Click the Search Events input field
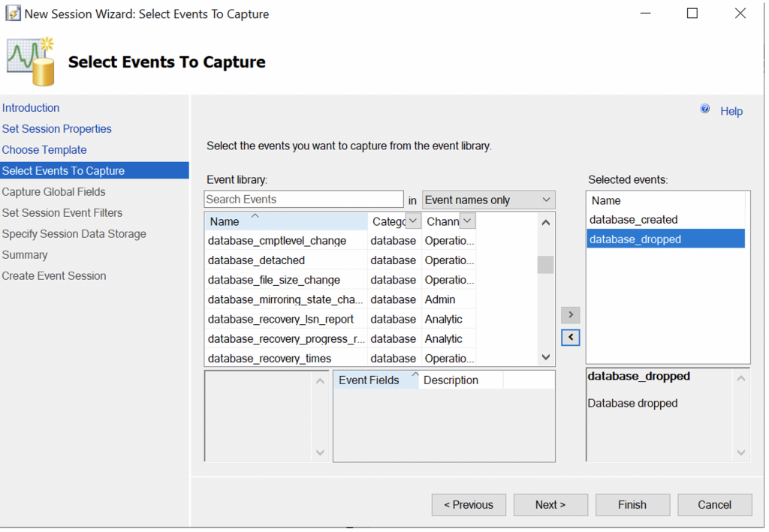The width and height of the screenshot is (769, 532). (x=303, y=200)
